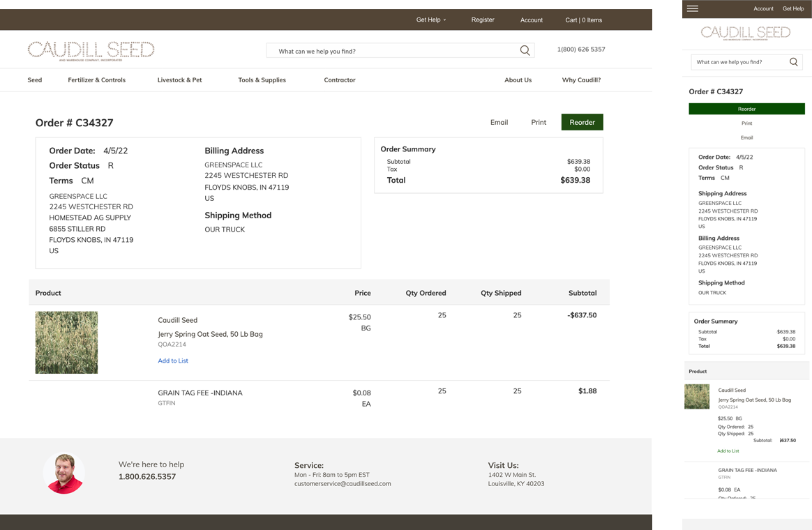Click the -$637.50 subtotal value
This screenshot has width=812, height=530.
582,315
